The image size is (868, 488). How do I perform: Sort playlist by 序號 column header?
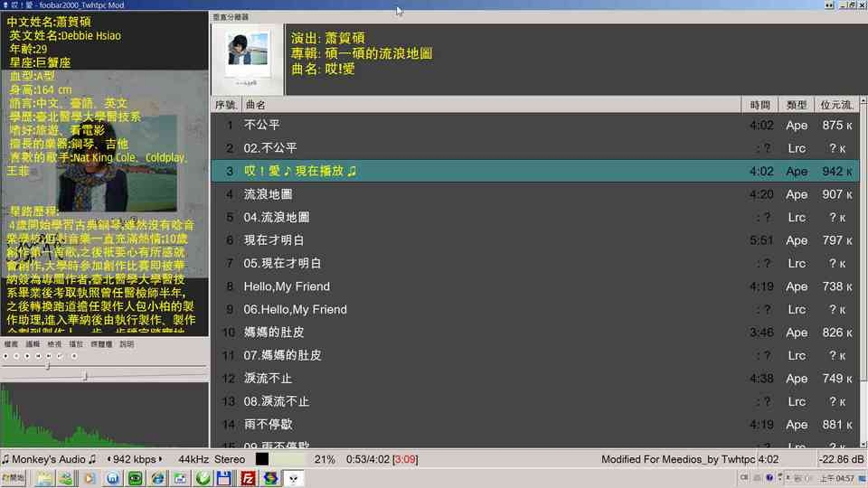point(225,105)
